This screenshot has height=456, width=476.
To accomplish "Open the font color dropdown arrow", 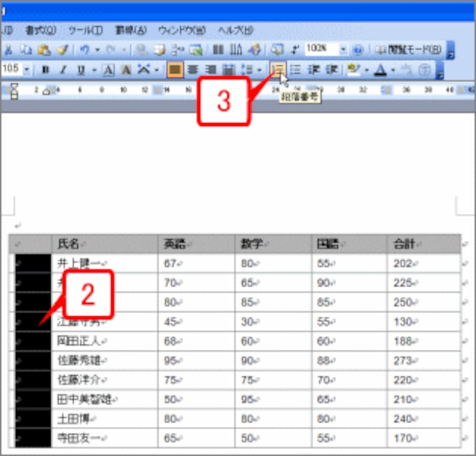I will [393, 70].
